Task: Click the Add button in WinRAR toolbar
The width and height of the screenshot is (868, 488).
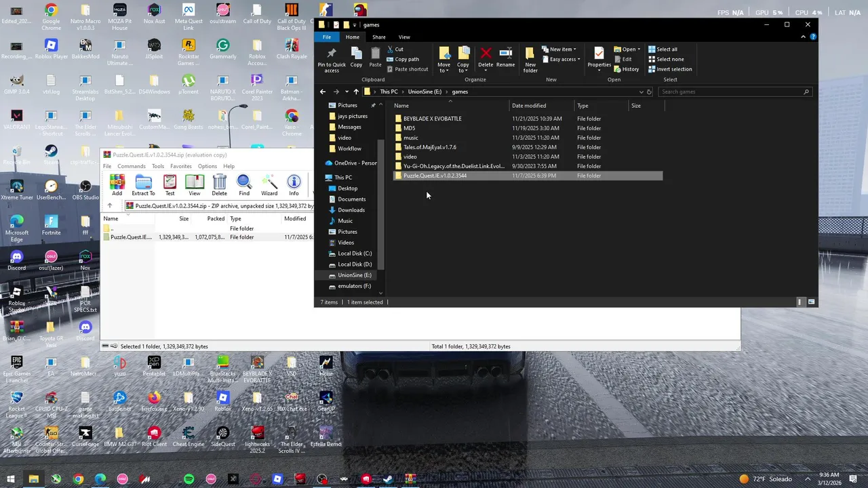Action: pyautogui.click(x=117, y=185)
